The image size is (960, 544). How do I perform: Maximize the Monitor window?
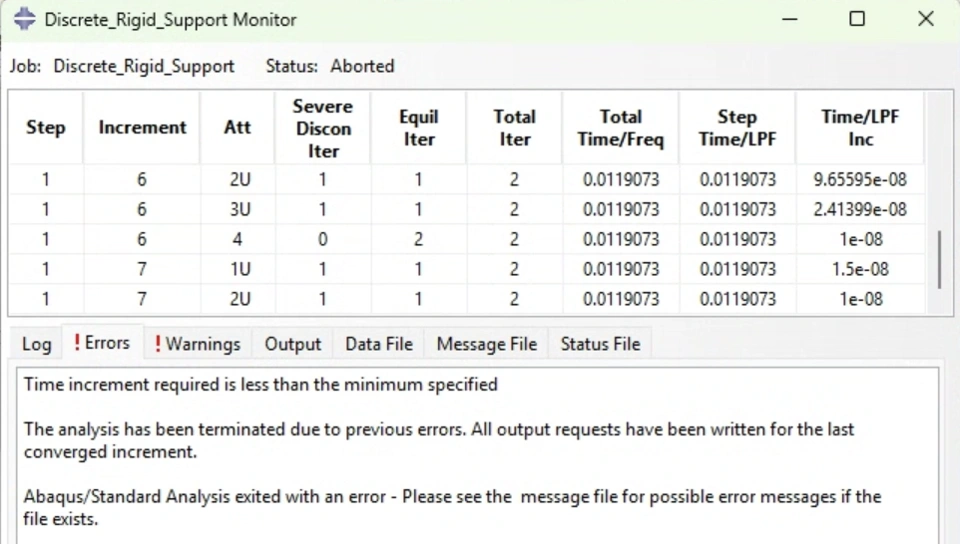click(x=857, y=19)
